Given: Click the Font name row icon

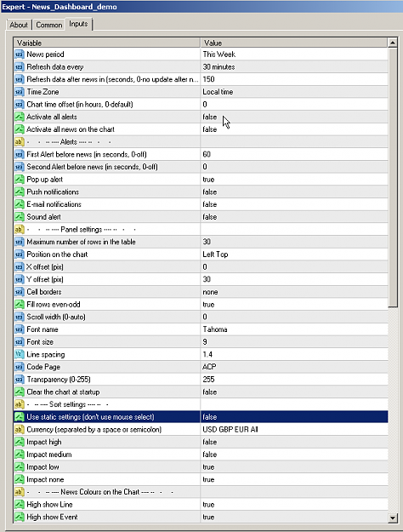Looking at the screenshot, I should pyautogui.click(x=20, y=329).
